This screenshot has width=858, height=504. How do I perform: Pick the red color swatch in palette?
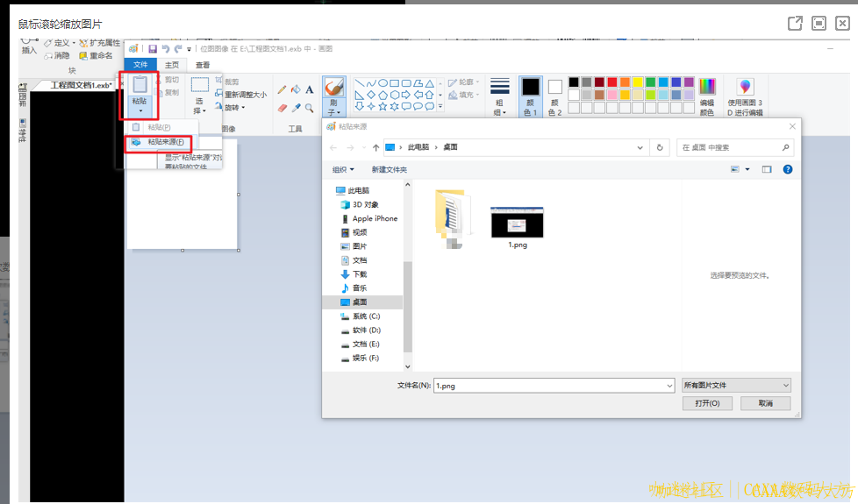click(612, 82)
